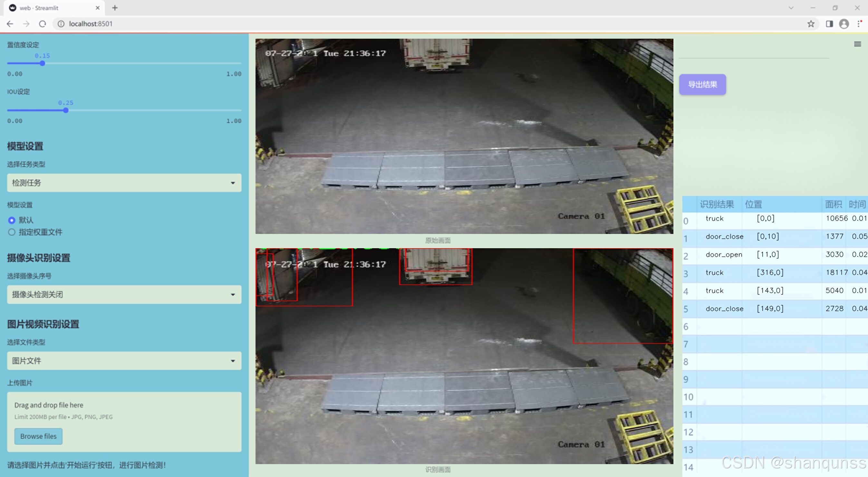Adjust the confidence slider at 0.15
Screen dimensions: 868x477
click(x=43, y=63)
